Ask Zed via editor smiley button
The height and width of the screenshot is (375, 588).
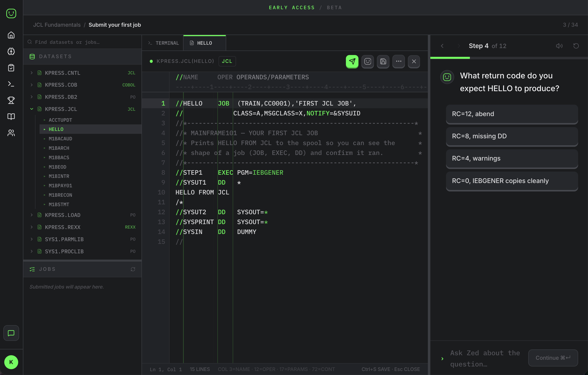pos(367,61)
